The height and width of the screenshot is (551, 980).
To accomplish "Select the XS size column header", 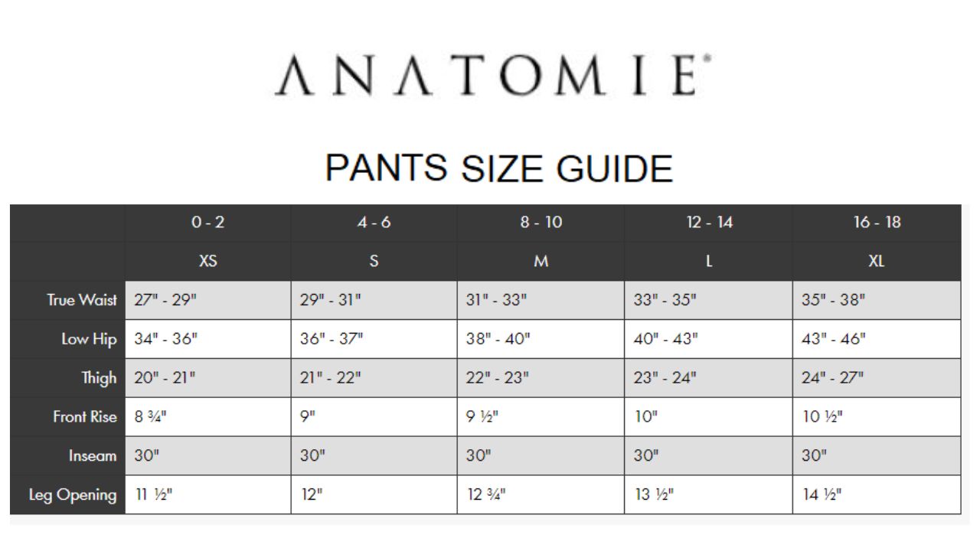I will (x=207, y=261).
